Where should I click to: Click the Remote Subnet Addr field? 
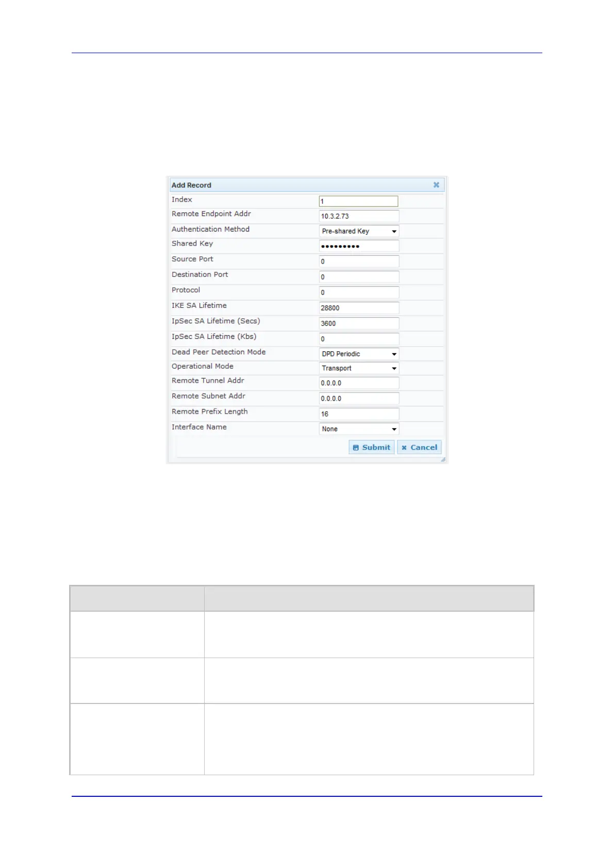click(x=359, y=398)
